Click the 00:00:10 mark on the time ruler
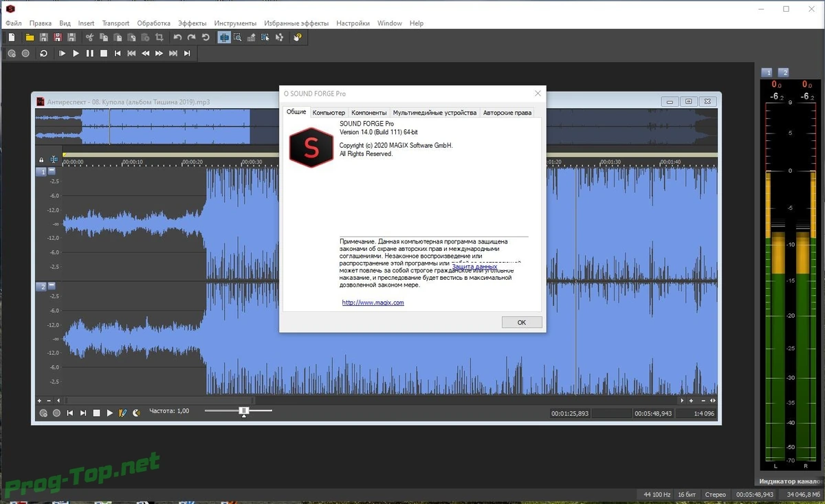Image resolution: width=825 pixels, height=504 pixels. (x=133, y=162)
